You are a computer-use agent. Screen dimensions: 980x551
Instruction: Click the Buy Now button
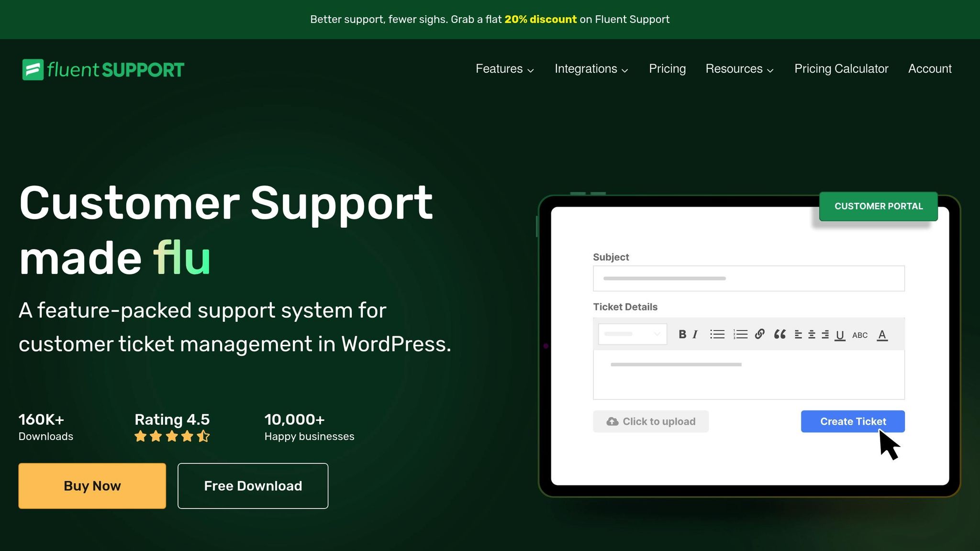[92, 485]
